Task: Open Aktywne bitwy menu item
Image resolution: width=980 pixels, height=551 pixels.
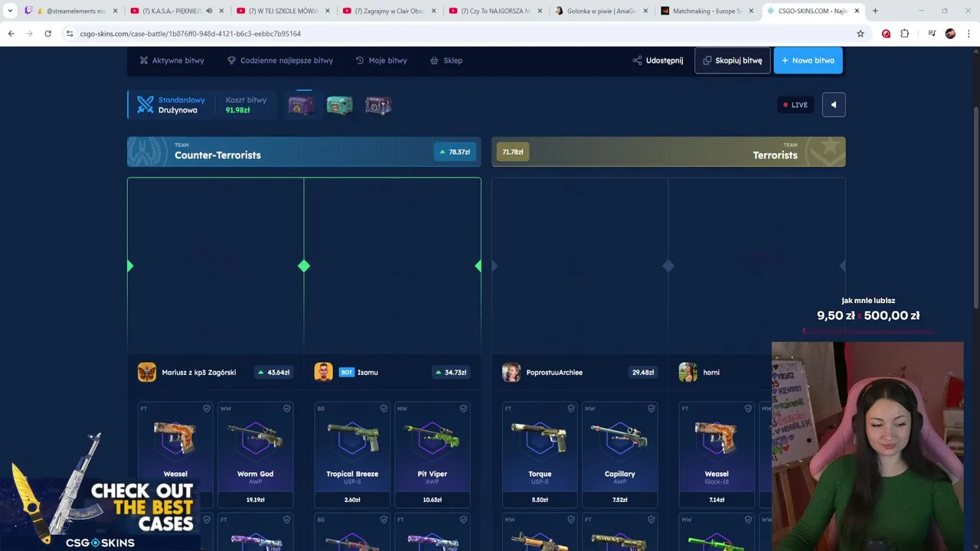Action: pyautogui.click(x=171, y=60)
